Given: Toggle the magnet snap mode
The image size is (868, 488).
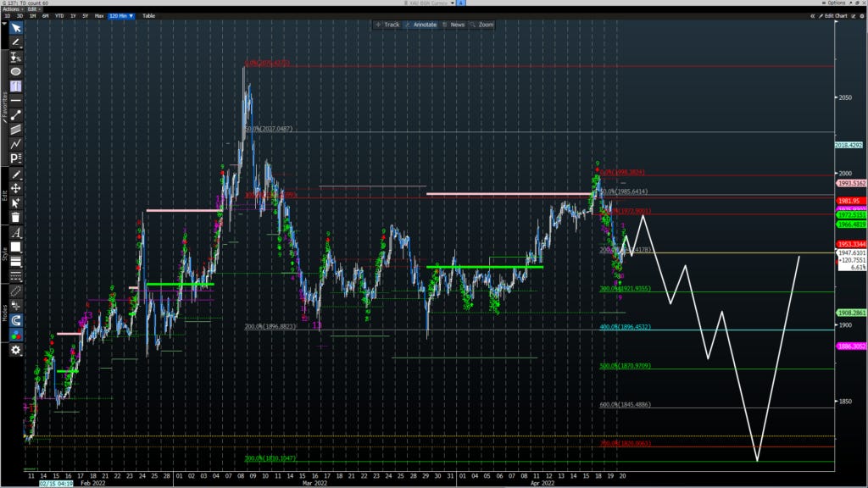Looking at the screenshot, I should click(16, 320).
